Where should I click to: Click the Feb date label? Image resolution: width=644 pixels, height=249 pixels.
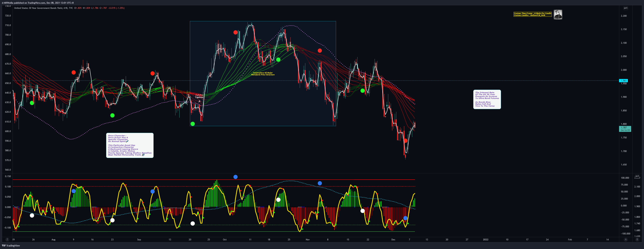[570, 240]
